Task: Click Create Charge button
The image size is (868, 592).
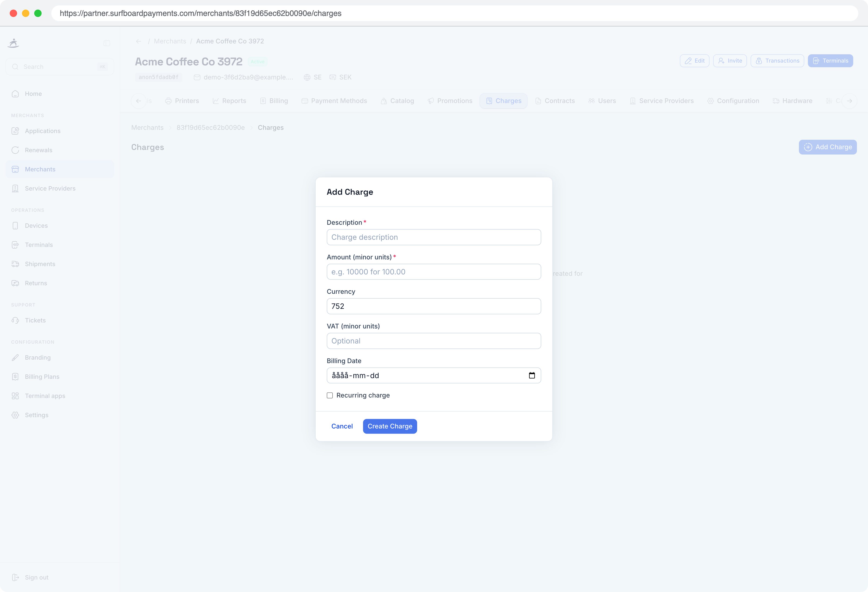Action: tap(390, 426)
